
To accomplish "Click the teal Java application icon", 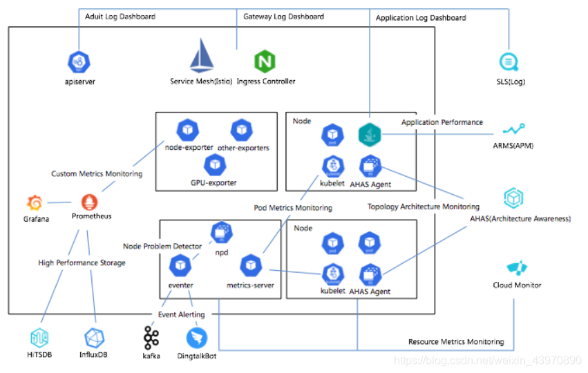I will (x=370, y=135).
